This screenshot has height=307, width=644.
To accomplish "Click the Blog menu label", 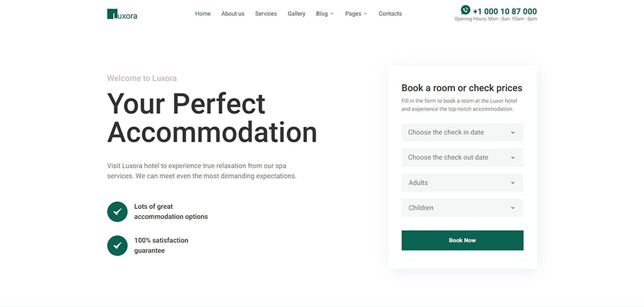I will click(x=322, y=14).
